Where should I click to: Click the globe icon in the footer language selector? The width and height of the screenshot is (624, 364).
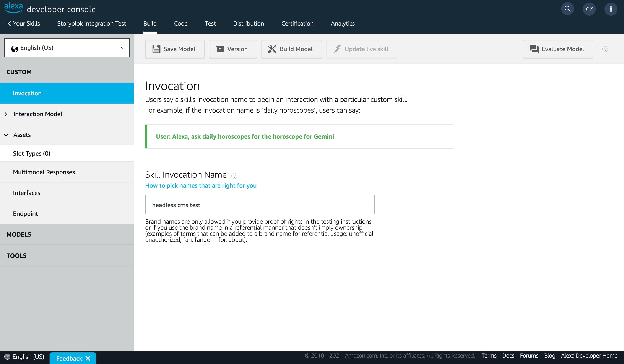point(7,357)
